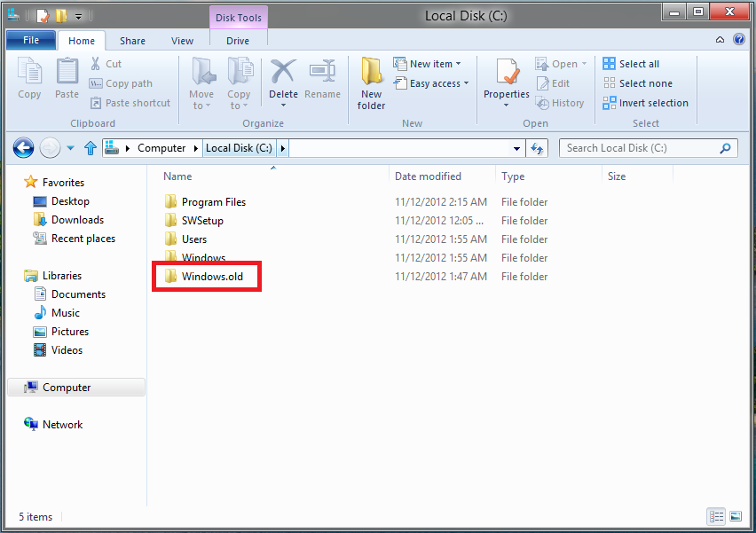Screen dimensions: 756x533
Task: Open Downloads in navigation pane
Action: 68,220
